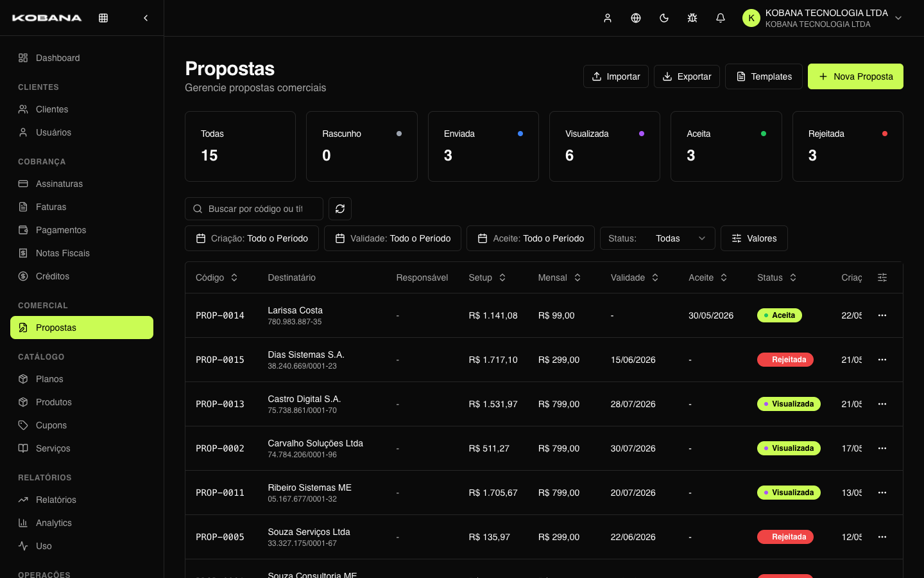The image size is (924, 578).
Task: Create a Nova Proposta
Action: point(855,76)
